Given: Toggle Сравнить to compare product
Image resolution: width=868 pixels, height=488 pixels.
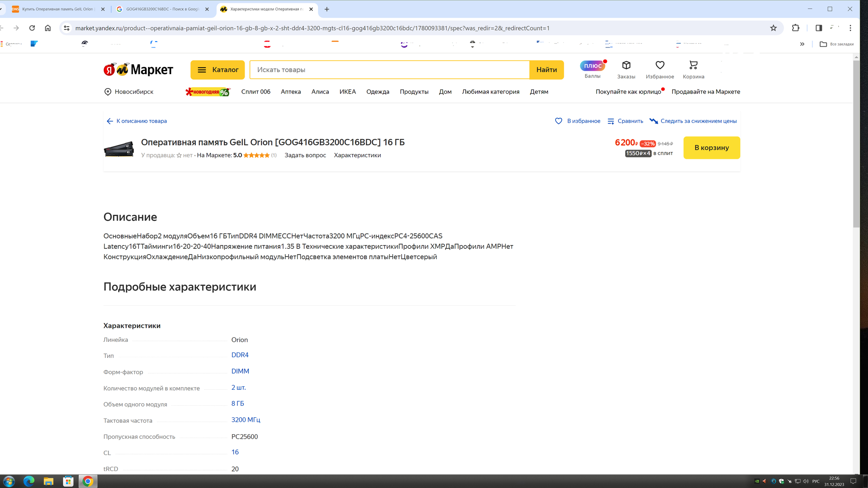Looking at the screenshot, I should pos(625,121).
